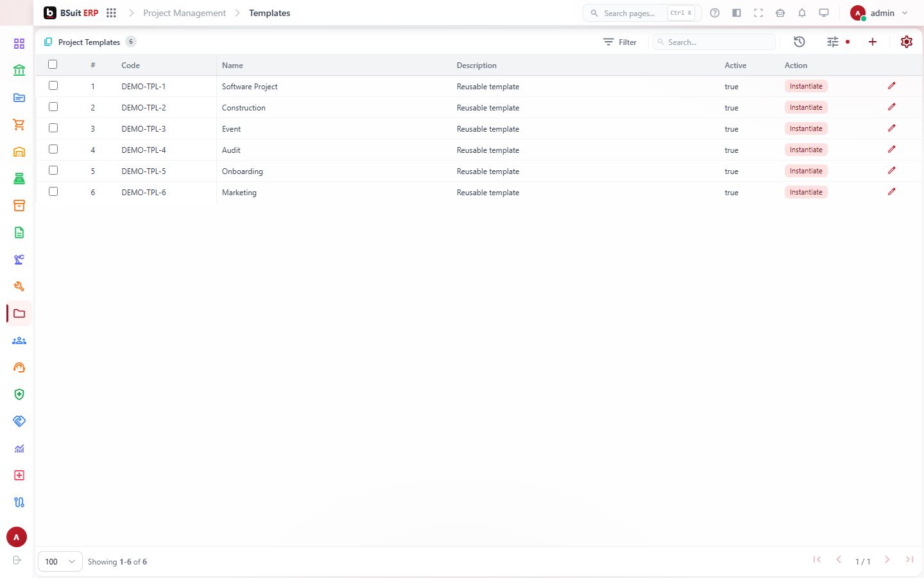Open the red settings gear icon

point(907,42)
